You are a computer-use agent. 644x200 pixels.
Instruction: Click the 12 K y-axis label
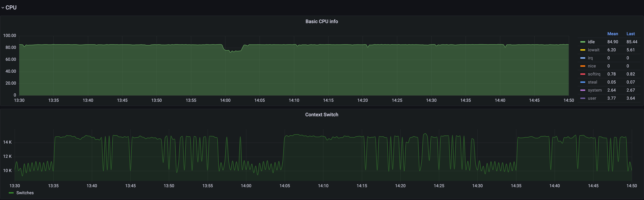[7, 156]
